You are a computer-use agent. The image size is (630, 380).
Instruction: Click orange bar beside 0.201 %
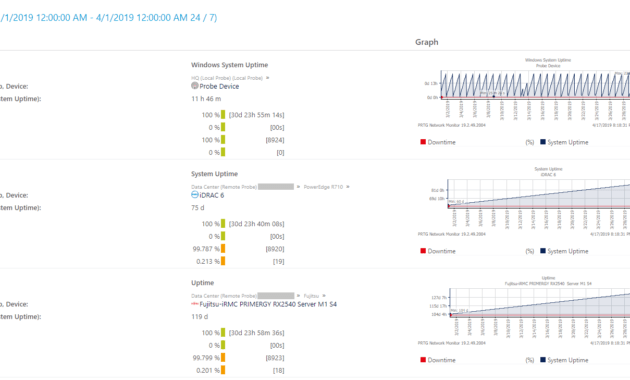click(223, 370)
